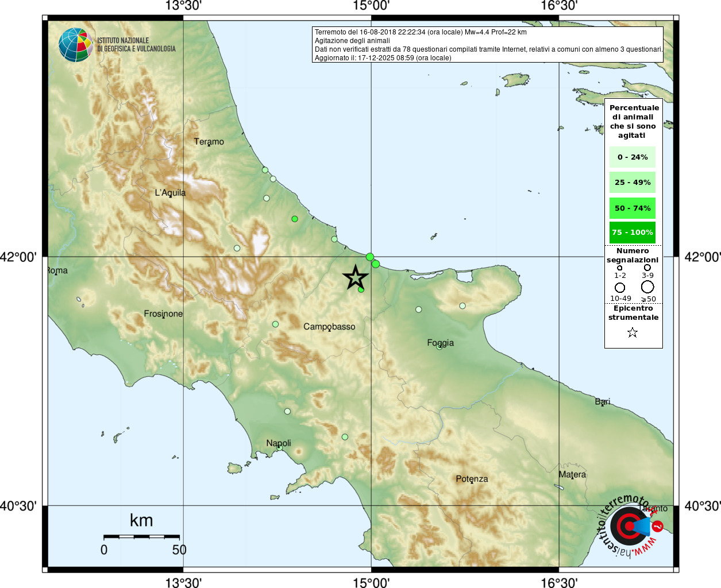Click the 75 - 100% legend swatch
721x588 pixels.
(633, 232)
